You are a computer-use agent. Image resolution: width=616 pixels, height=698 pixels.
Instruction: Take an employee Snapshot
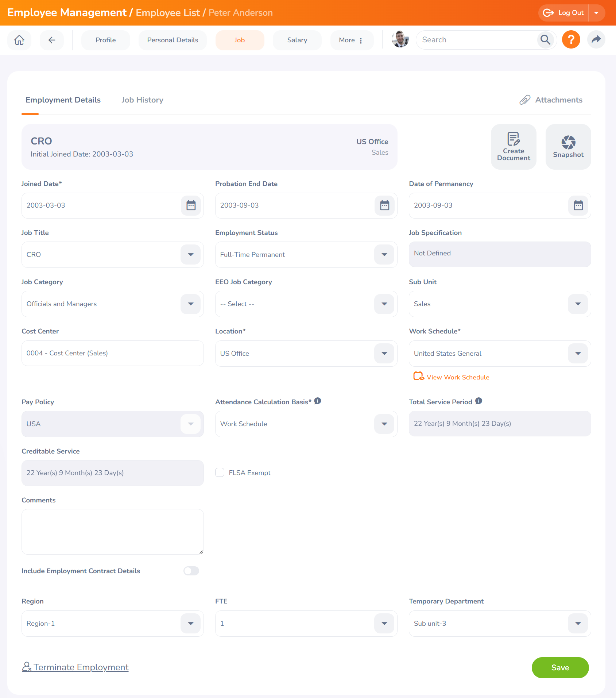(568, 147)
